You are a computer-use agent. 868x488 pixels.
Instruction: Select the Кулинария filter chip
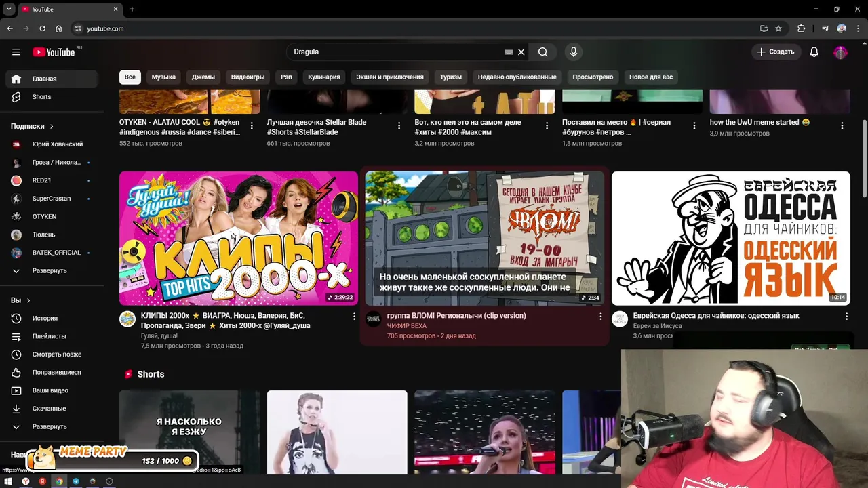(x=324, y=77)
